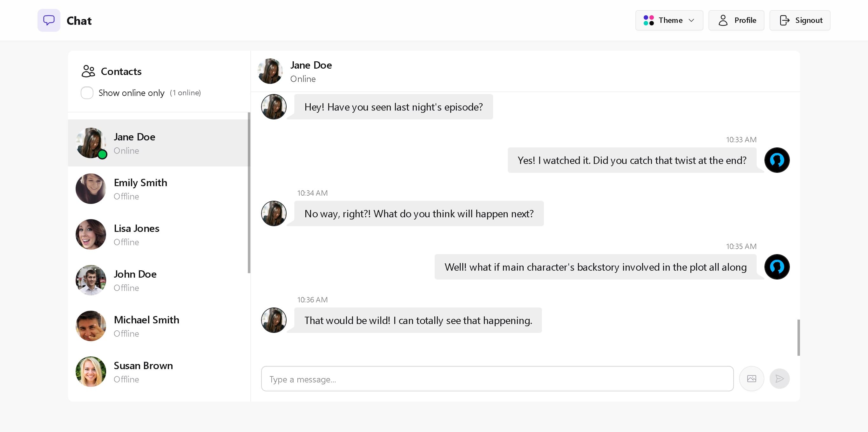Click the Profile person icon
868x432 pixels.
pos(722,20)
